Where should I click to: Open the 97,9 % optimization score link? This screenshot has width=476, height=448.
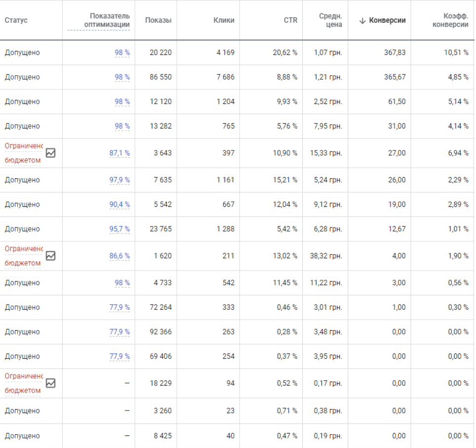tap(119, 180)
